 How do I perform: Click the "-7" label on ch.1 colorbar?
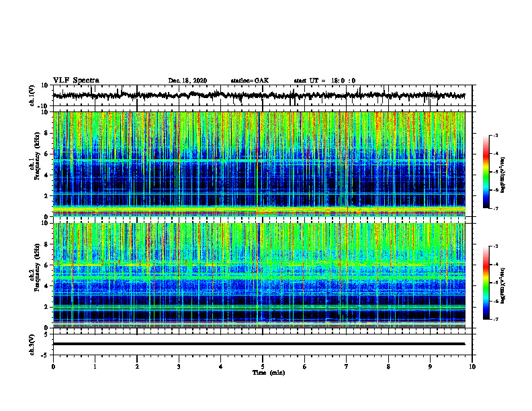coord(496,208)
